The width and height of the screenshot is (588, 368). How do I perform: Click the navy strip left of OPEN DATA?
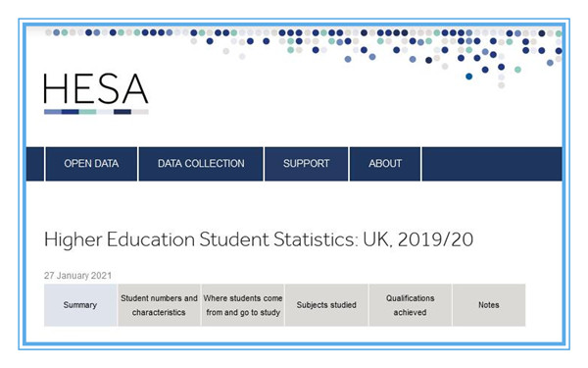[35, 164]
